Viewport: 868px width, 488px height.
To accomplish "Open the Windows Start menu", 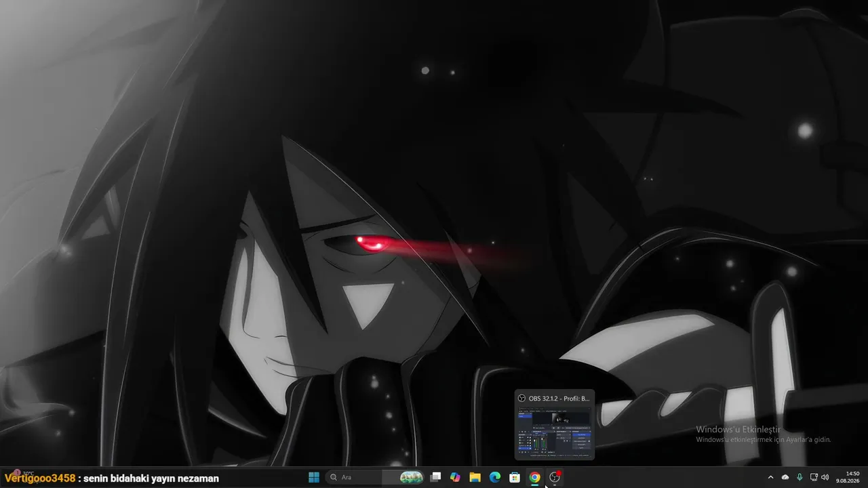I will point(314,477).
